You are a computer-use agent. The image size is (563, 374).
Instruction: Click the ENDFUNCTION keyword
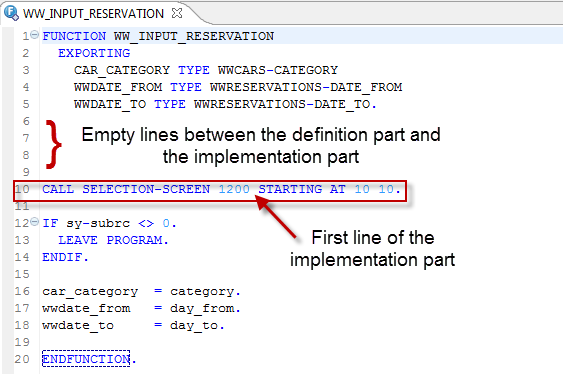click(x=86, y=359)
